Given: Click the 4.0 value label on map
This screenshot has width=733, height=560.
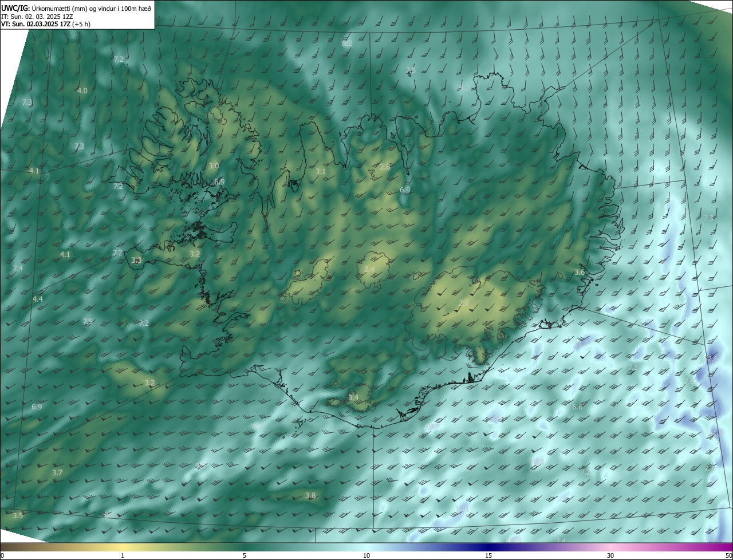Looking at the screenshot, I should click(x=82, y=90).
